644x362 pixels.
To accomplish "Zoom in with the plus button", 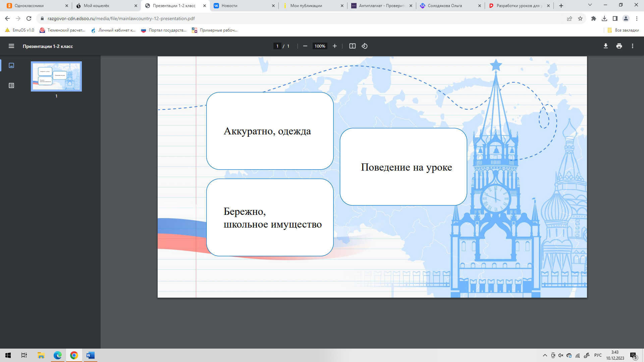I will [x=335, y=46].
